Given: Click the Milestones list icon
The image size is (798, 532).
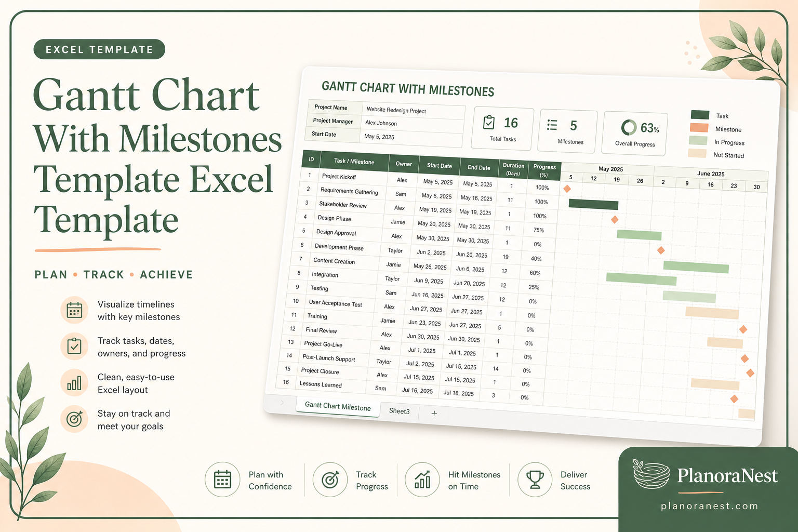Looking at the screenshot, I should pos(552,125).
